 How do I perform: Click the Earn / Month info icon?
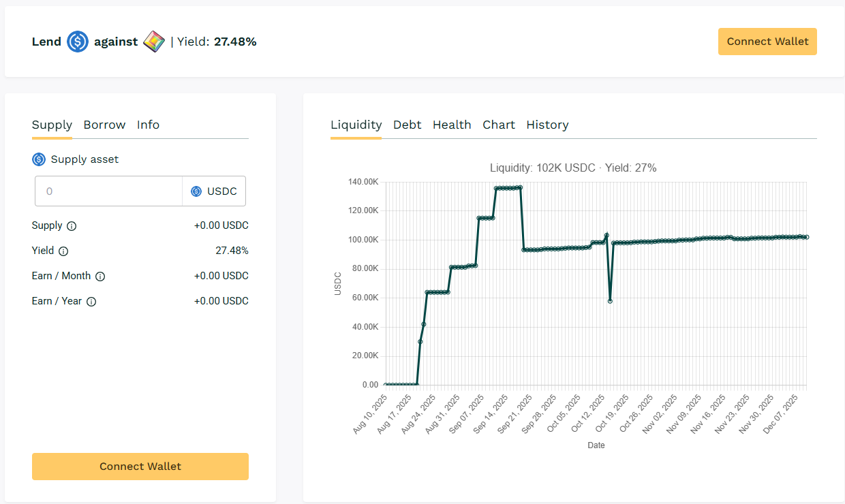pyautogui.click(x=100, y=277)
